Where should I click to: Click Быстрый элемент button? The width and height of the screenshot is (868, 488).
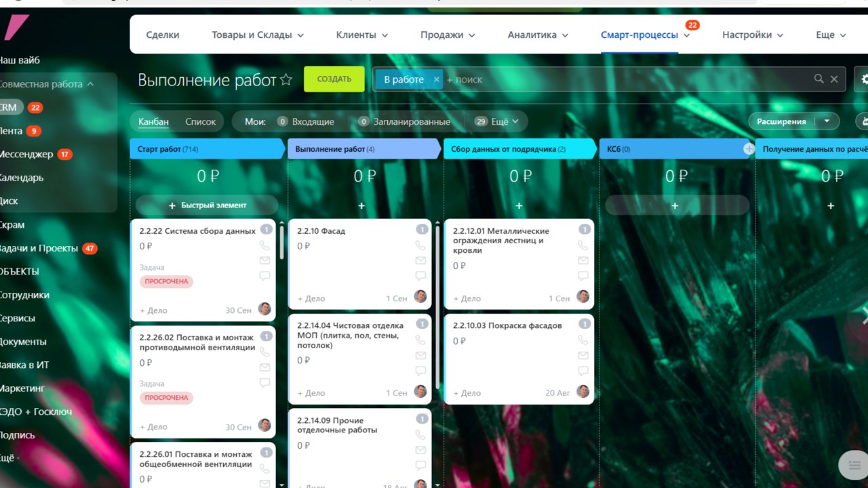[x=207, y=205]
